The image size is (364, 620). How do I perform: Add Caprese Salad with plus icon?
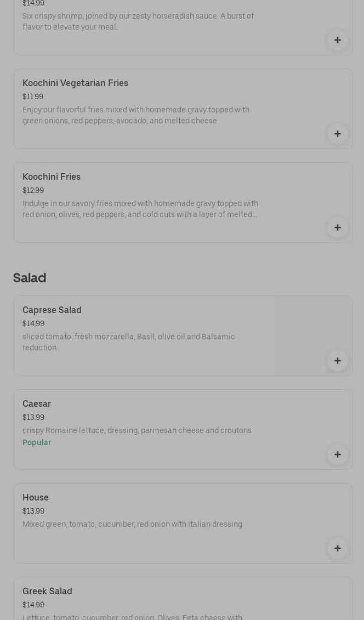click(x=337, y=361)
